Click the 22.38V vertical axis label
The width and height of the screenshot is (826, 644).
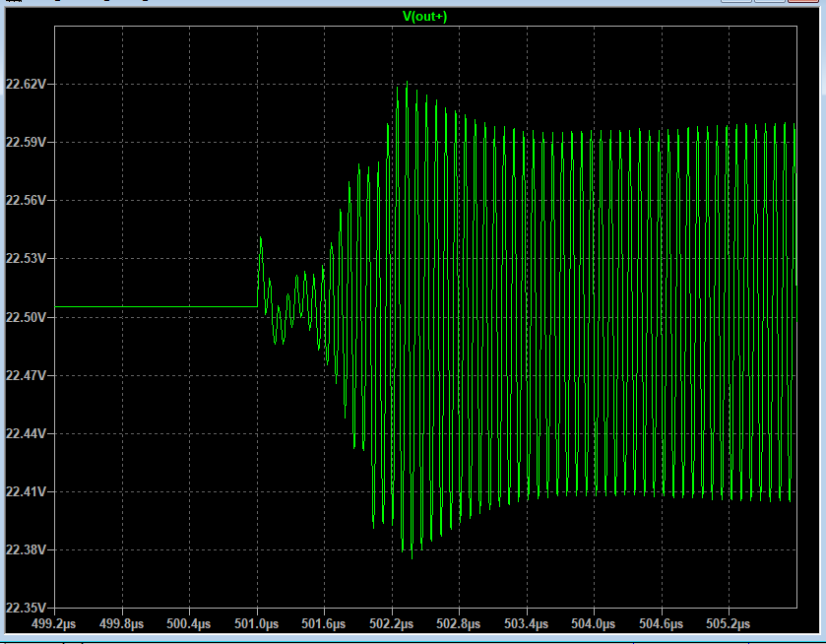tap(26, 549)
